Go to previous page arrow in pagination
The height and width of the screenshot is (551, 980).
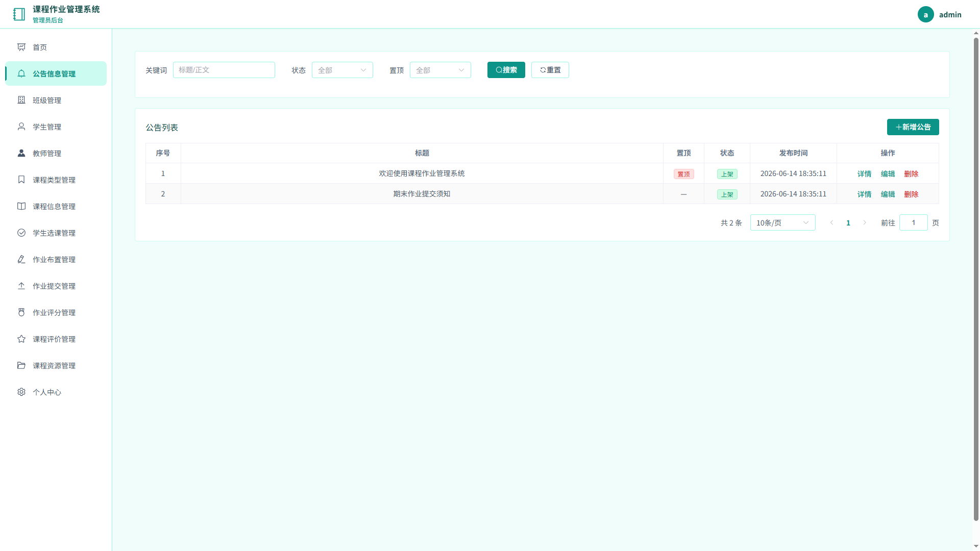(x=831, y=222)
